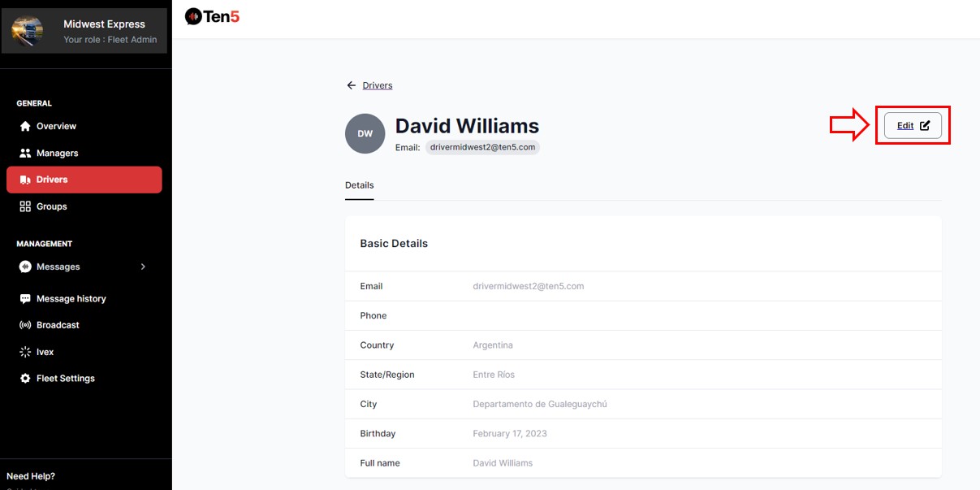Click the Drivers truck icon
Viewport: 980px width, 490px height.
25,180
